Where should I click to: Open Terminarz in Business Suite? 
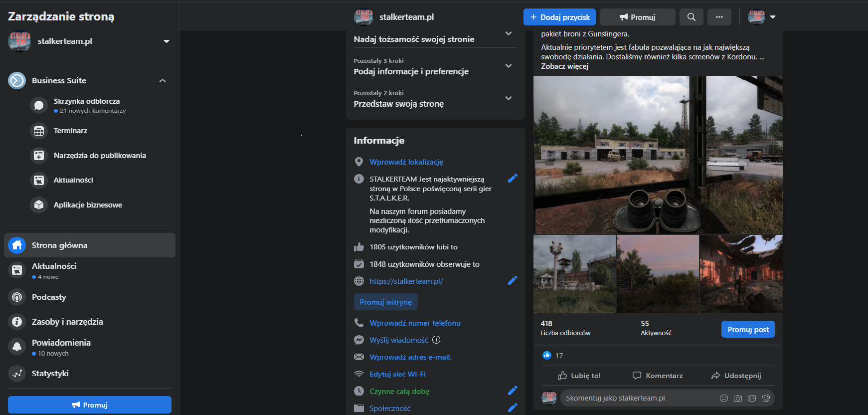[x=70, y=131]
